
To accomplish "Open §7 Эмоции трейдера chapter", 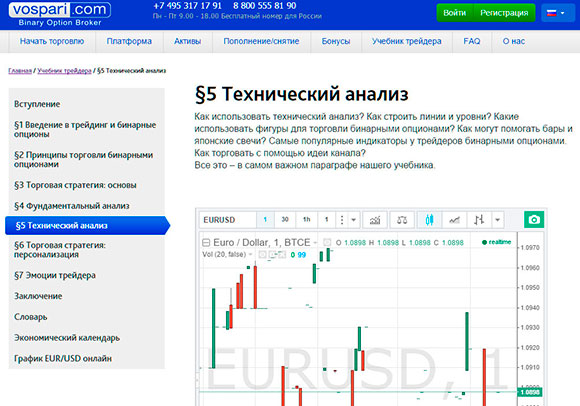I will tap(55, 275).
